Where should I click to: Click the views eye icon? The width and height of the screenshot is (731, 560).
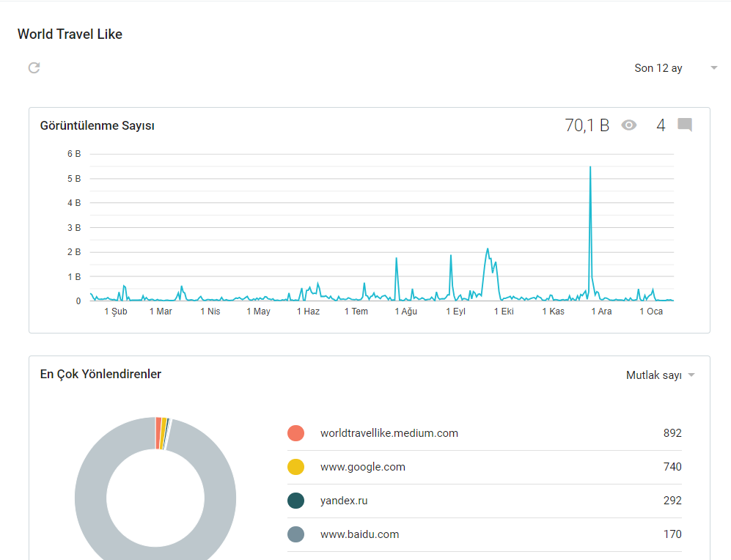point(629,125)
